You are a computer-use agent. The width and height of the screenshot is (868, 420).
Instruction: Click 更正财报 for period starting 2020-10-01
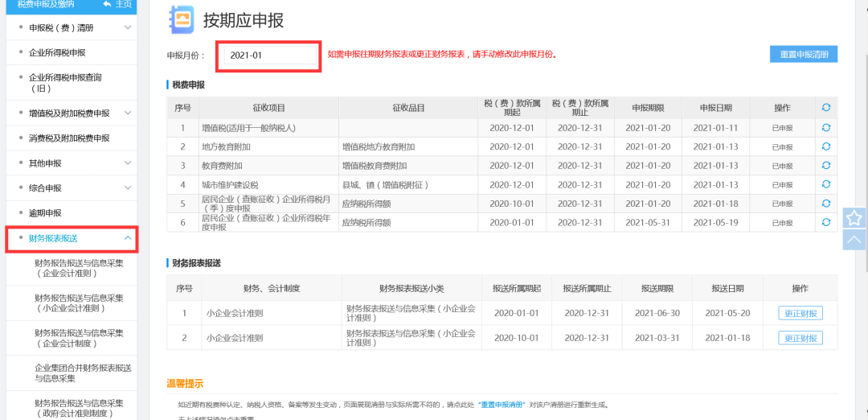point(800,337)
